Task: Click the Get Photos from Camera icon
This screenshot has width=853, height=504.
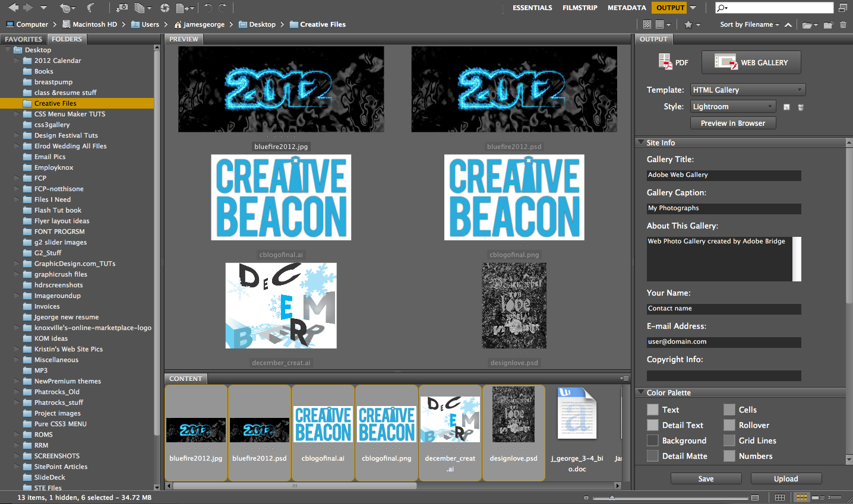Action: pyautogui.click(x=121, y=8)
